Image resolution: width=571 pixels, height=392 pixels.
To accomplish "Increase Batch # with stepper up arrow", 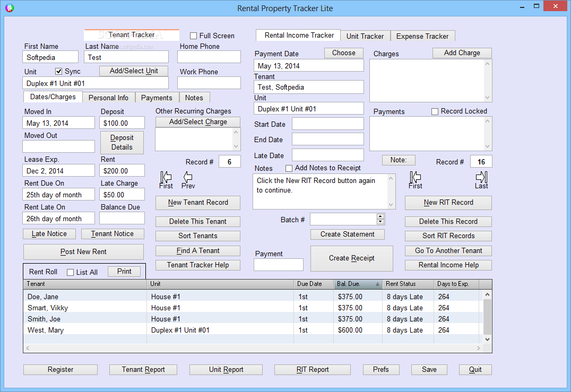I will click(x=380, y=216).
